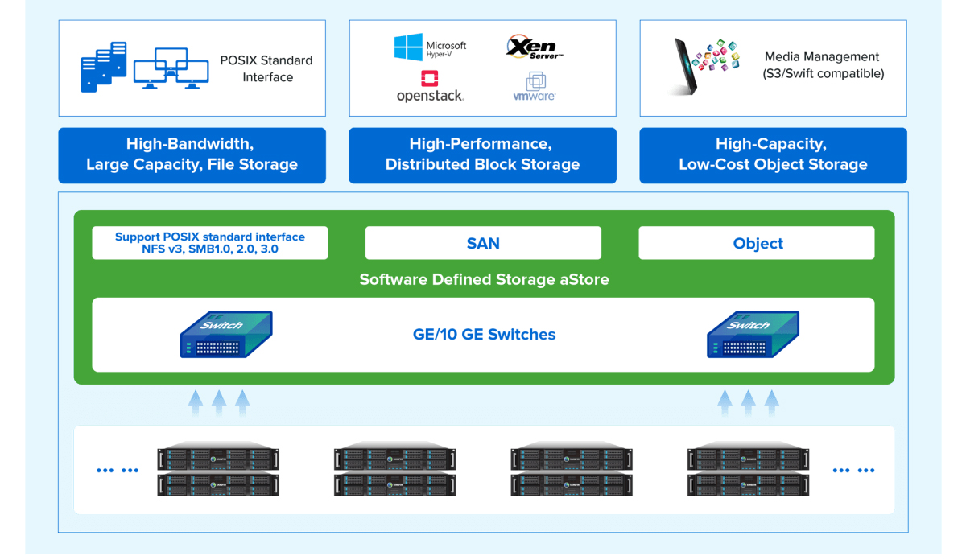Click the green Software Defined Storage aStore panel
966x560 pixels.
tap(484, 280)
